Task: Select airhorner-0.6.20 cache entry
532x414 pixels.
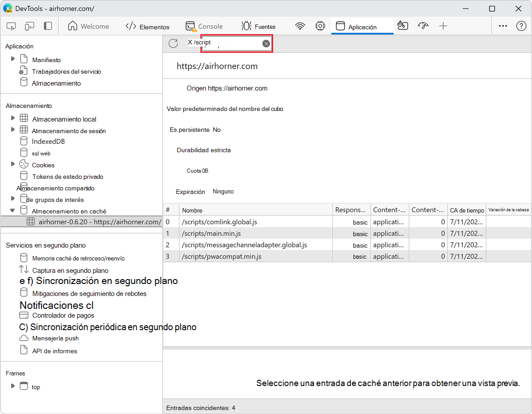Action: click(x=99, y=222)
